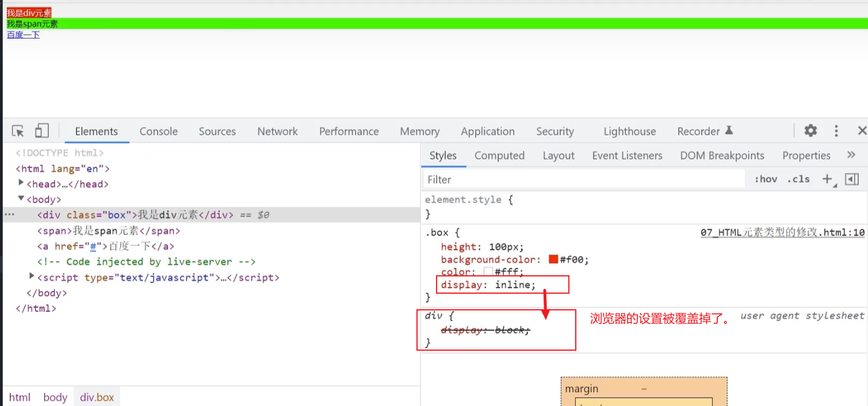Click the 百度一下 link on page
The width and height of the screenshot is (868, 406).
point(23,35)
